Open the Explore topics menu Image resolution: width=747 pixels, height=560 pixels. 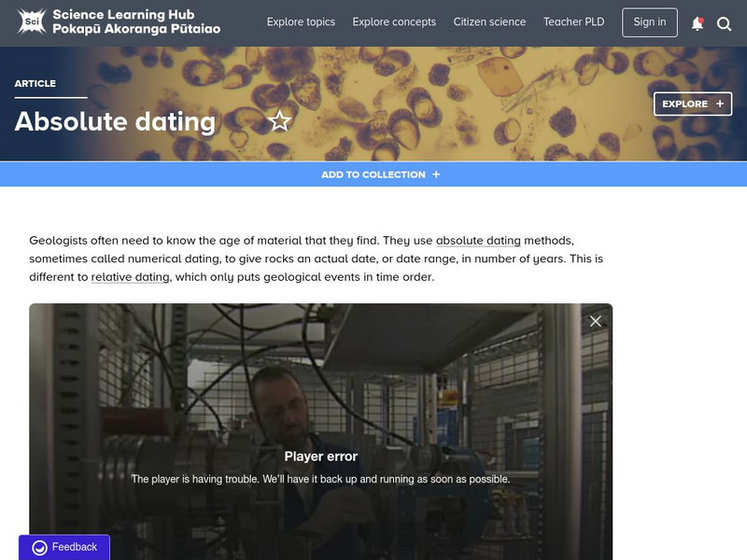pos(301,22)
